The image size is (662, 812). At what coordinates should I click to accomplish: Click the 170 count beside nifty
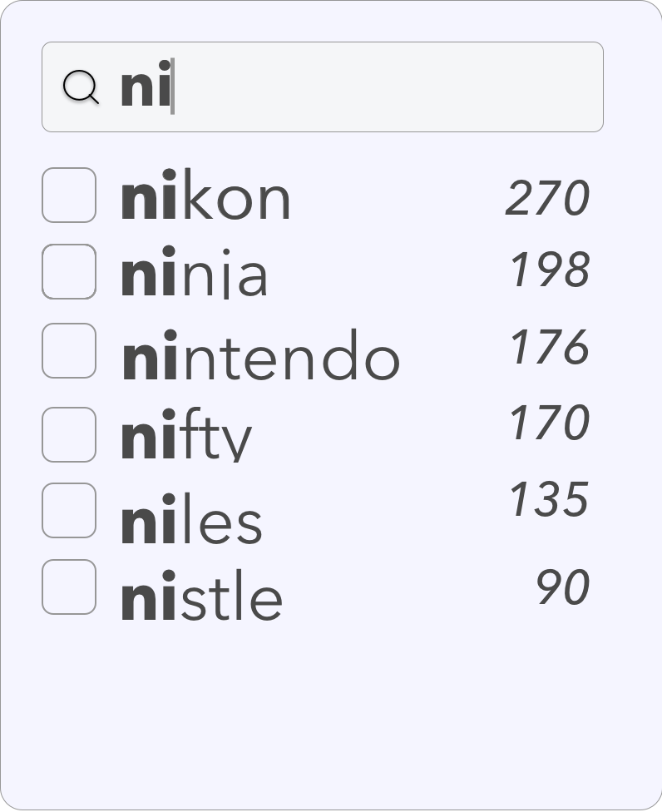(549, 423)
